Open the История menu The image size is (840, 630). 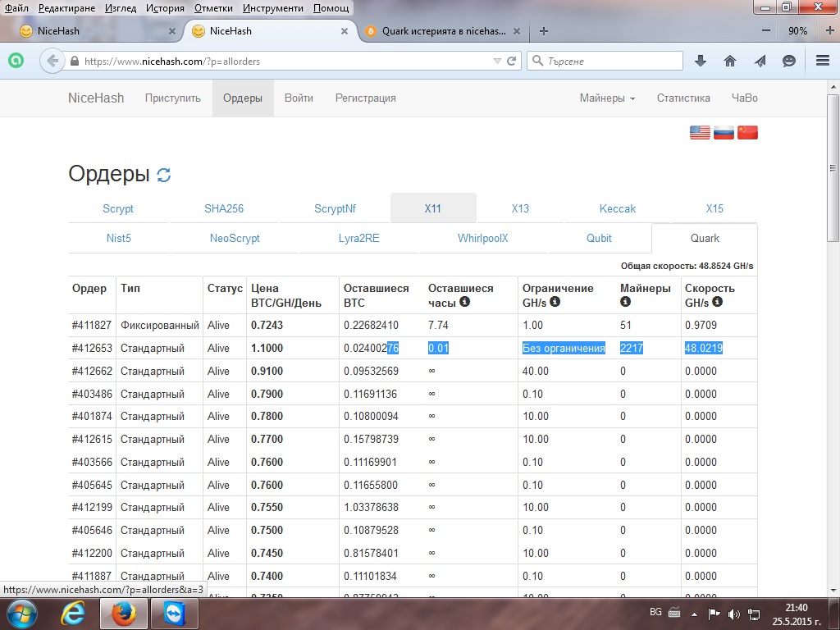[165, 8]
